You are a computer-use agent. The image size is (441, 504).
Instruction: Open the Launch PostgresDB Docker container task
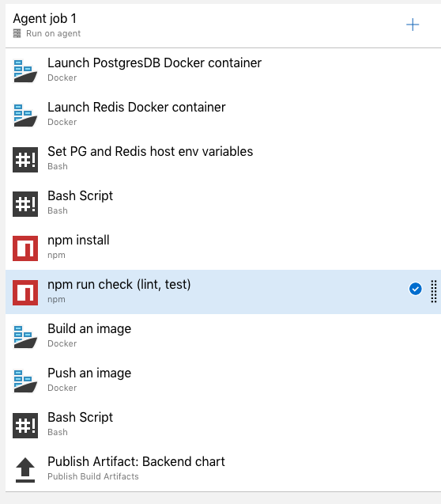(223, 70)
